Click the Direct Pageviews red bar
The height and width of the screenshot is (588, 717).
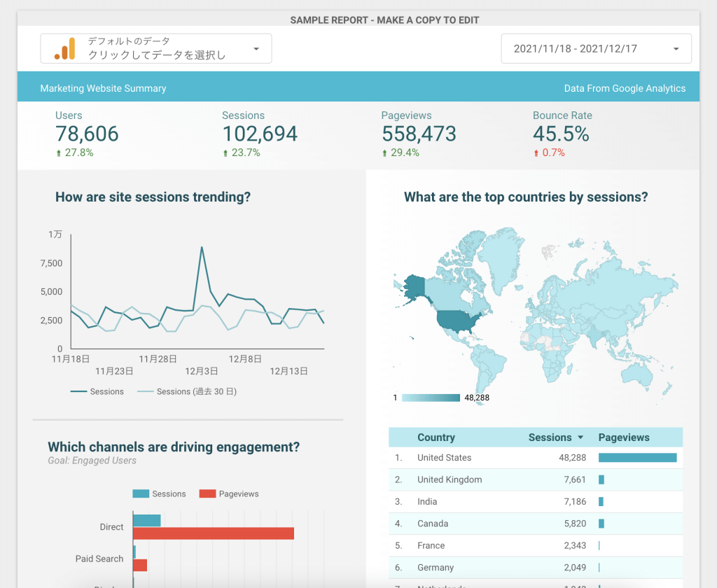(x=214, y=533)
